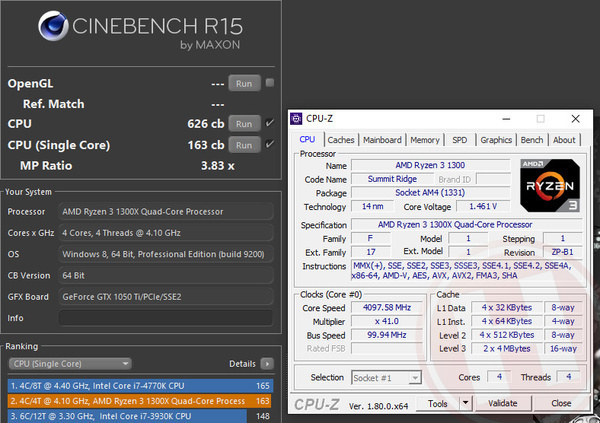
Task: Click the Validate button
Action: (x=502, y=403)
